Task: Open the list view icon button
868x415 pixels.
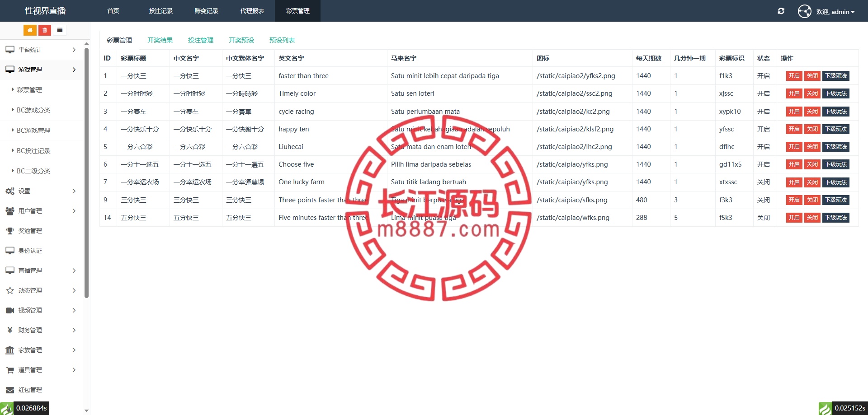Action: (60, 30)
